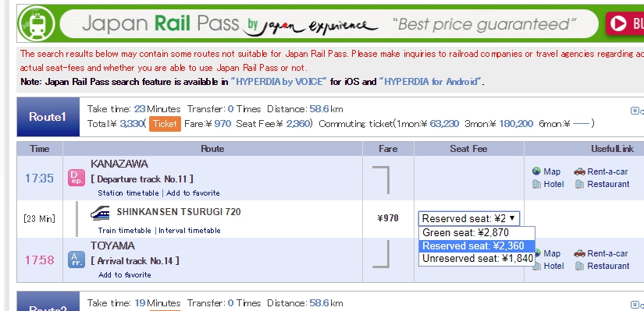Image resolution: width=644 pixels, height=311 pixels.
Task: Open Rent-a-car for Kanazawa station
Action: pos(601,171)
